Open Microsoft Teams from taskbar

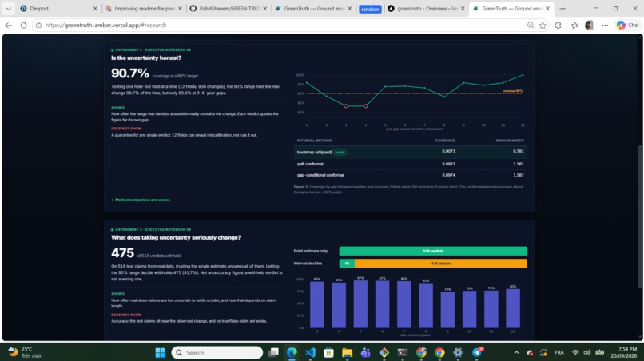click(365, 352)
